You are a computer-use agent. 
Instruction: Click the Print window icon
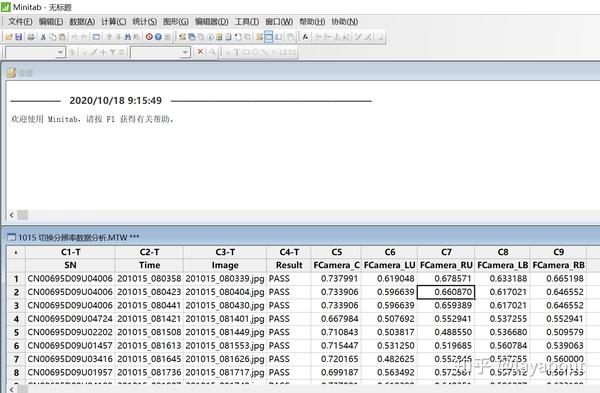click(x=31, y=37)
